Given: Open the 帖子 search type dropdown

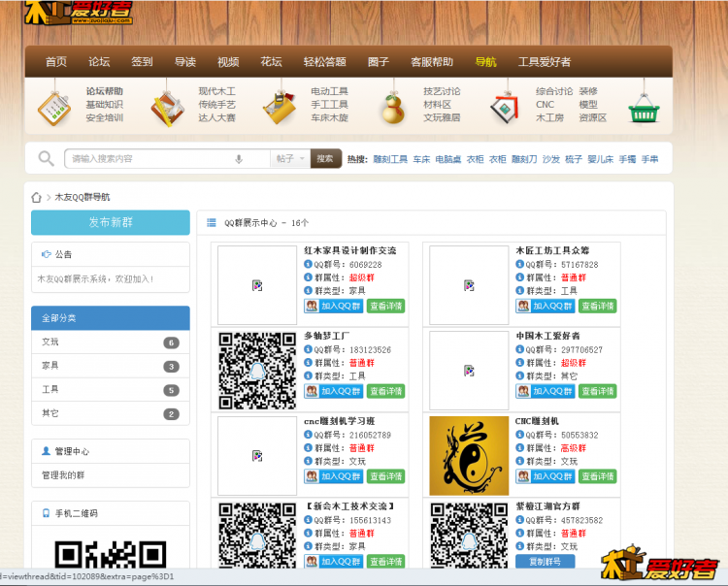Looking at the screenshot, I should pos(290,159).
